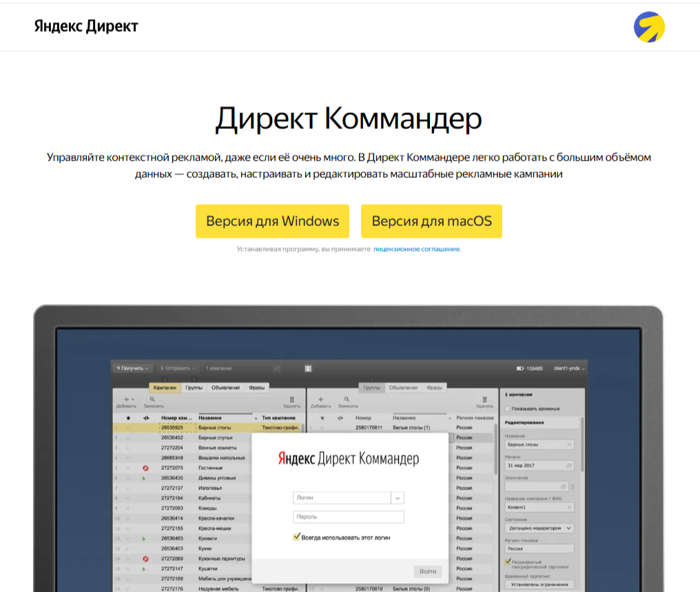Enable the Показывать архивные checkbox
The height and width of the screenshot is (592, 700).
pos(508,409)
